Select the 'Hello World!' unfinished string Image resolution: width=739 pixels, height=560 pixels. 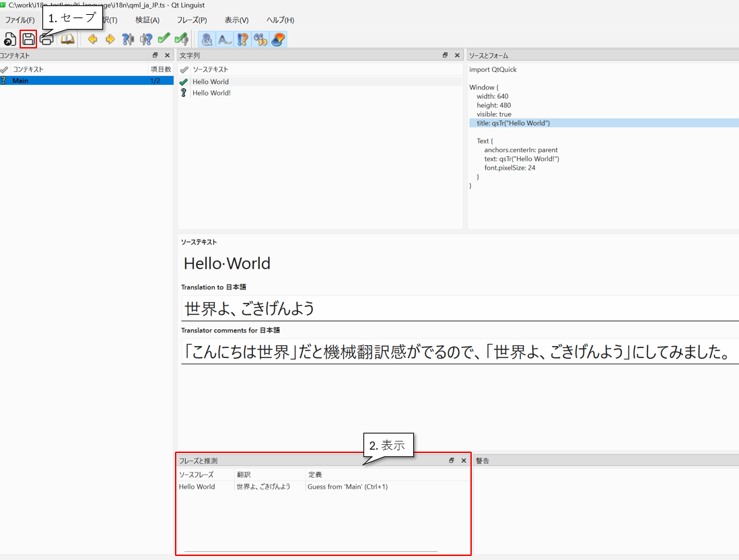click(211, 93)
